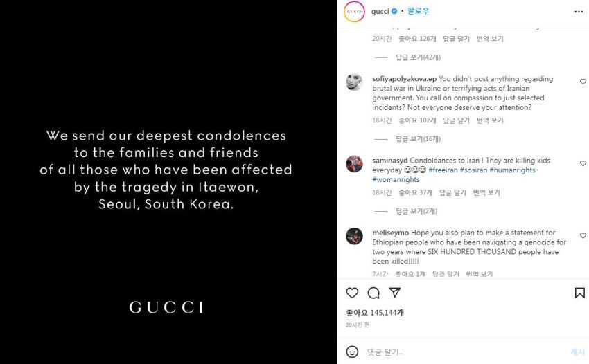589x364 pixels.
Task: Type in the 댓글 달기 comment field
Action: pos(457,352)
